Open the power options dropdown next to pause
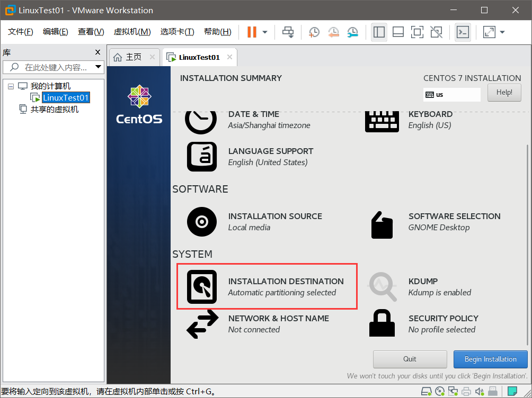The height and width of the screenshot is (398, 532). point(265,32)
